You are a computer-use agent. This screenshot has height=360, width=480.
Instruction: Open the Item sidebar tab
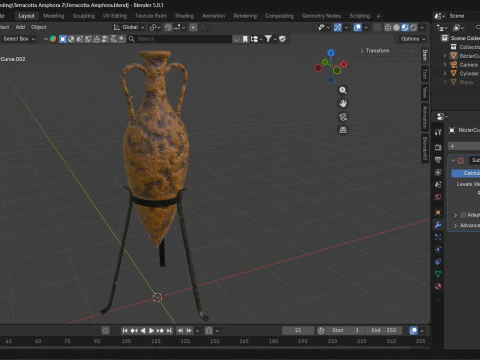point(425,56)
